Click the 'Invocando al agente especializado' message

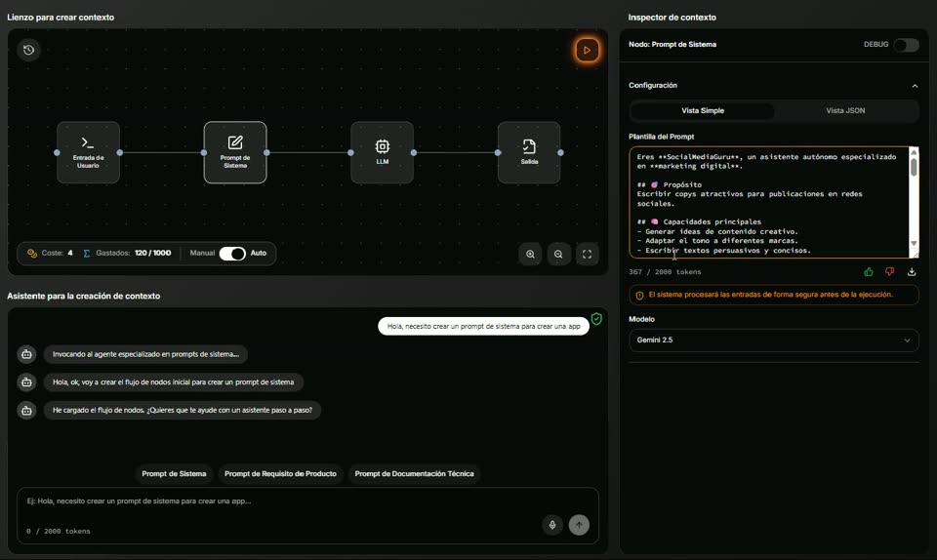click(145, 354)
